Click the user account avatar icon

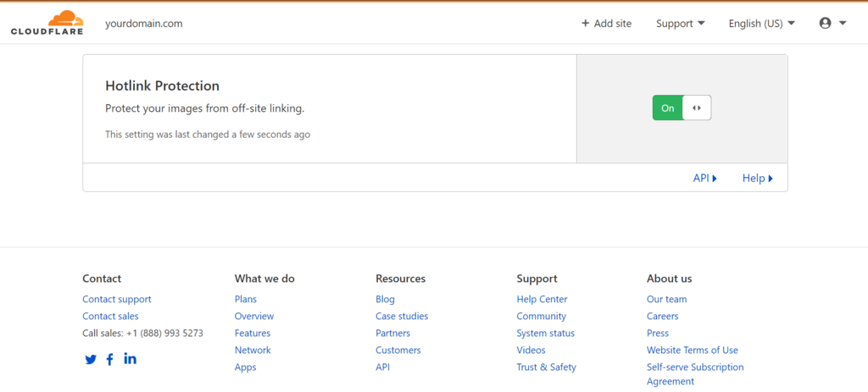point(825,24)
